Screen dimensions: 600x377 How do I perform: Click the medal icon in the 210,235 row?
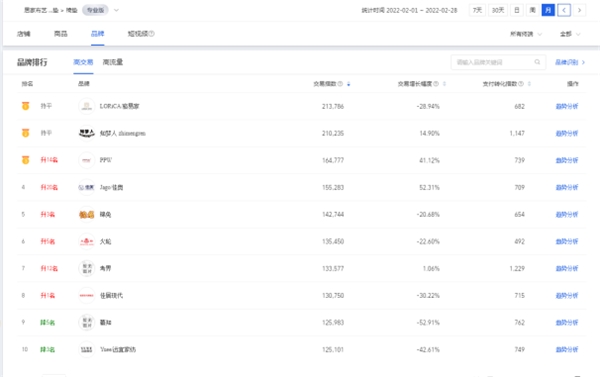[x=25, y=133]
